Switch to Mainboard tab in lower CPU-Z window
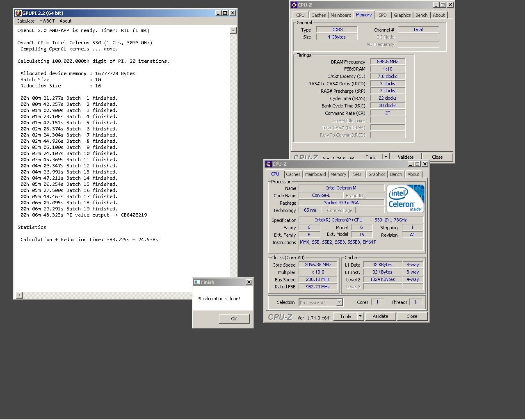The width and height of the screenshot is (525, 420). click(315, 174)
